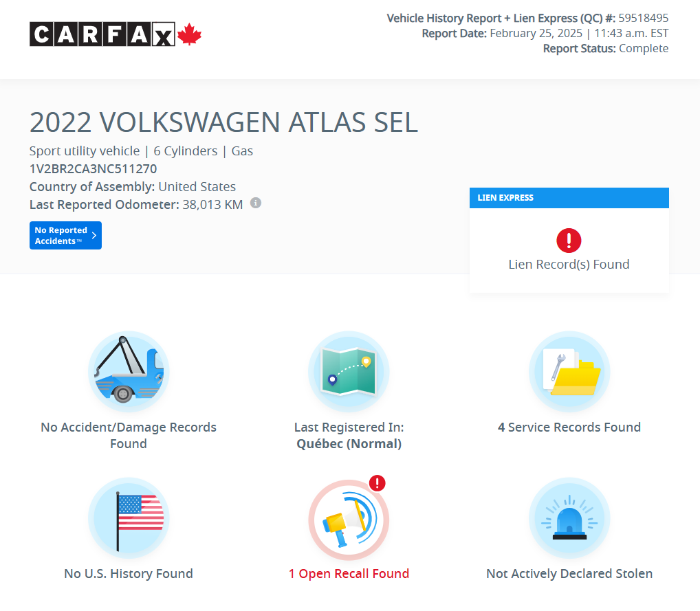Click the tow truck accident icon
This screenshot has width=700, height=611.
[x=129, y=371]
